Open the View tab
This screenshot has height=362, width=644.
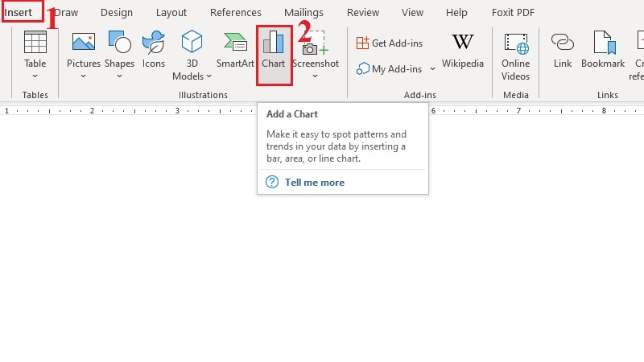coord(413,13)
